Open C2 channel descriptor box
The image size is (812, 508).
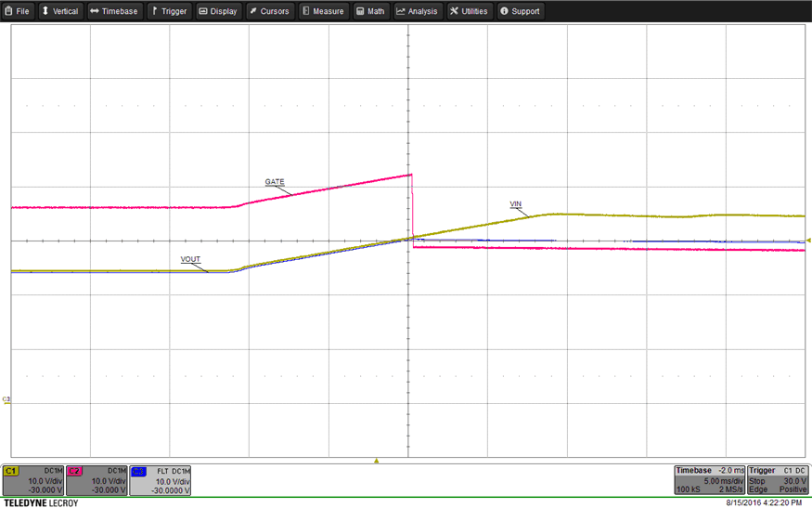tap(97, 480)
